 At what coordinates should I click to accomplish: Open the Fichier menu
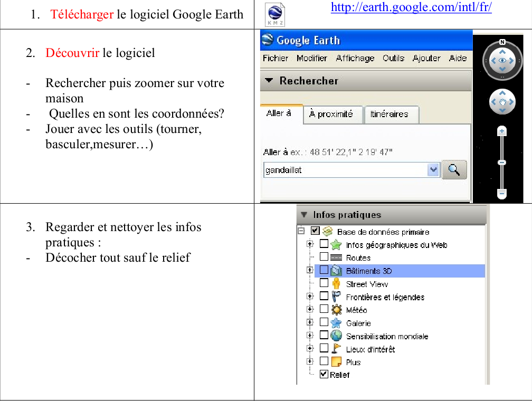tap(275, 59)
